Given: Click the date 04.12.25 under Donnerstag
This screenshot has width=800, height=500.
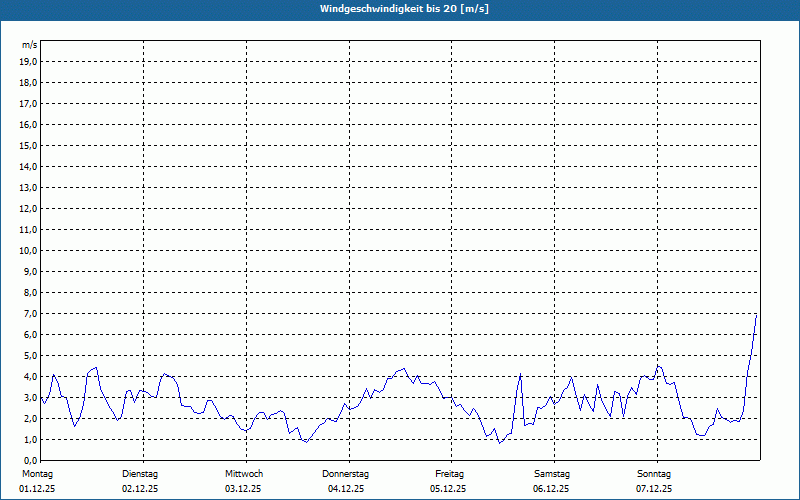Looking at the screenshot, I should pos(346,489).
